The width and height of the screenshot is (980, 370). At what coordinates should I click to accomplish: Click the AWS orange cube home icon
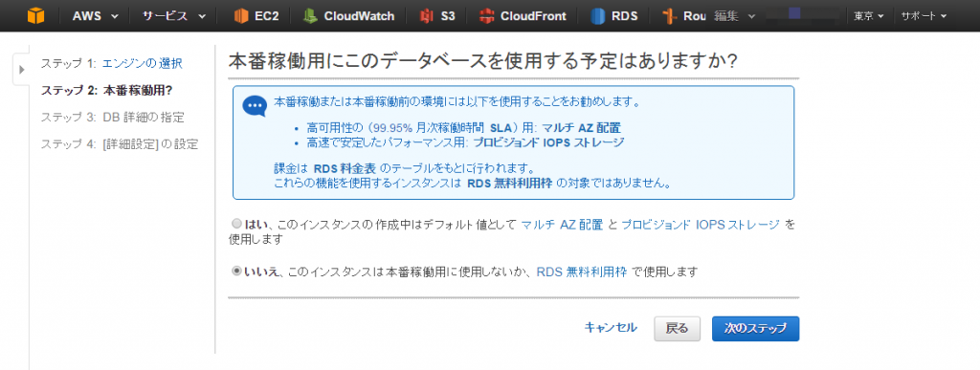point(35,15)
